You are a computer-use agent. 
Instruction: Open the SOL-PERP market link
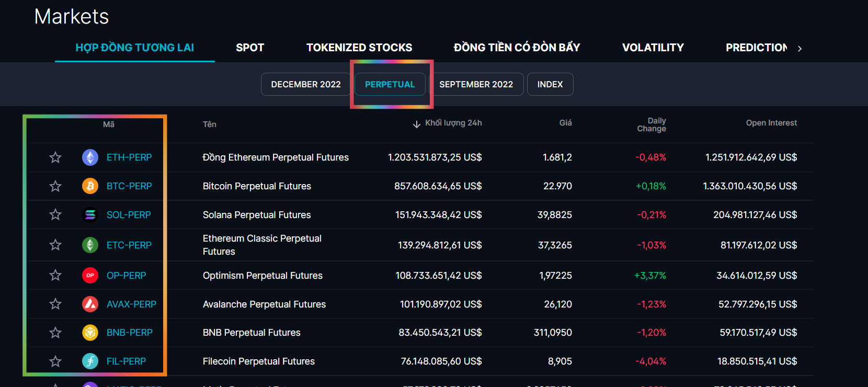[x=129, y=215]
